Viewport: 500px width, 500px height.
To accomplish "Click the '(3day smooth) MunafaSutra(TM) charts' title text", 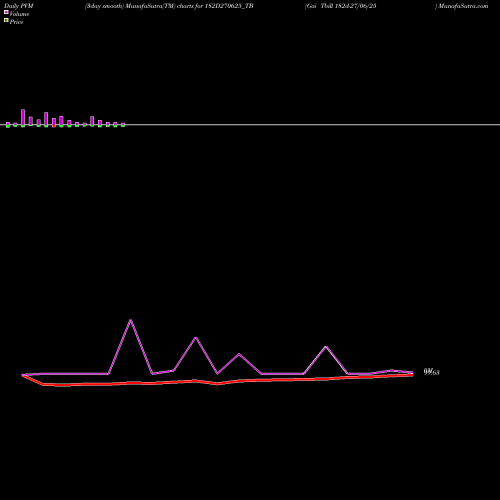I will (x=139, y=6).
